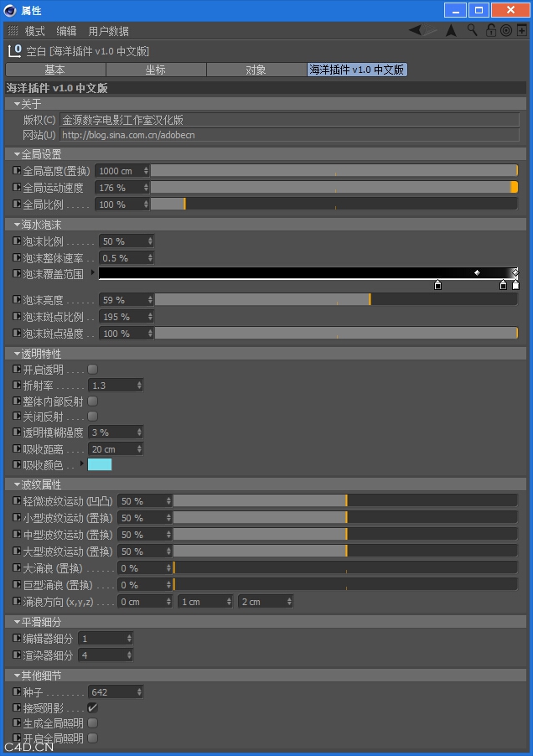
Task: Open the search magnifier icon
Action: 473,30
